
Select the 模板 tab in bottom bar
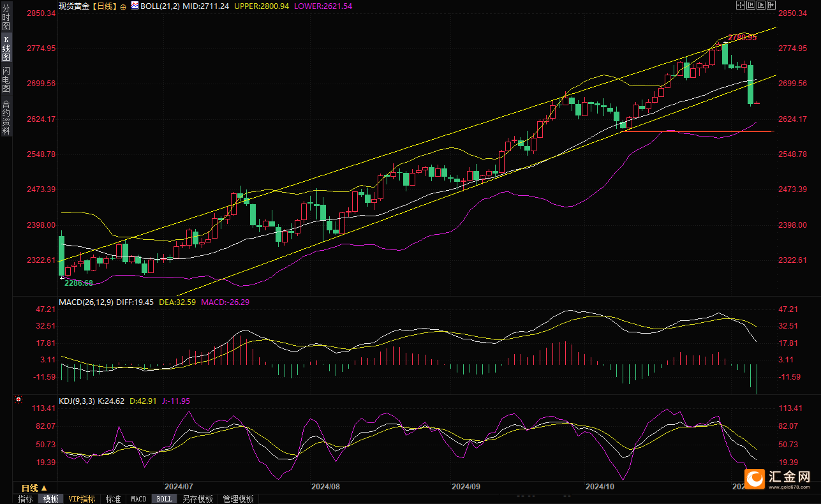tap(51, 499)
